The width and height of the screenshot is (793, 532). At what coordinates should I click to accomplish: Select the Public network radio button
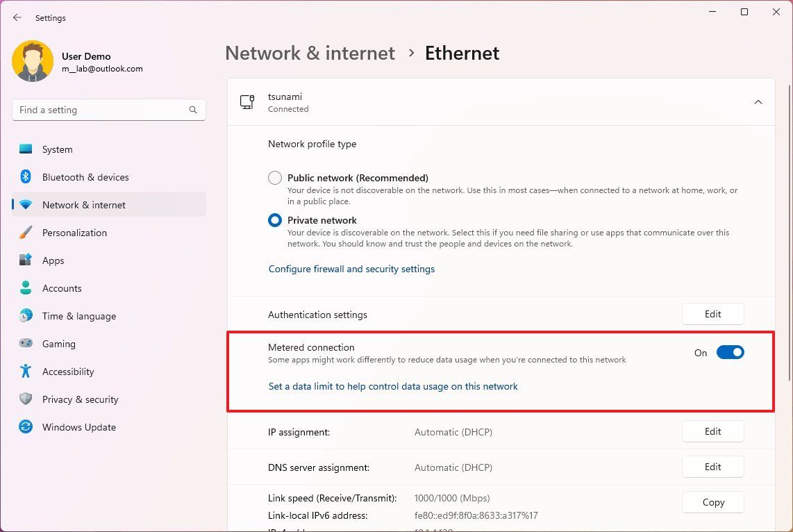[274, 177]
